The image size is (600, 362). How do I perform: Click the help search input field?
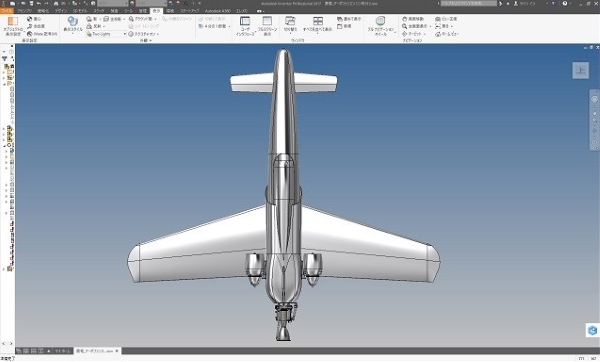click(x=468, y=3)
